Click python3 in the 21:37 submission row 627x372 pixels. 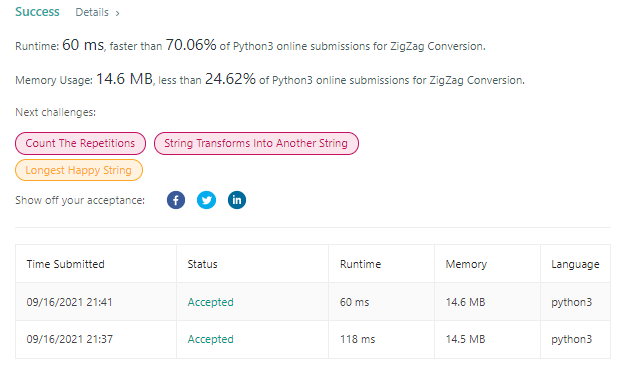(x=571, y=340)
